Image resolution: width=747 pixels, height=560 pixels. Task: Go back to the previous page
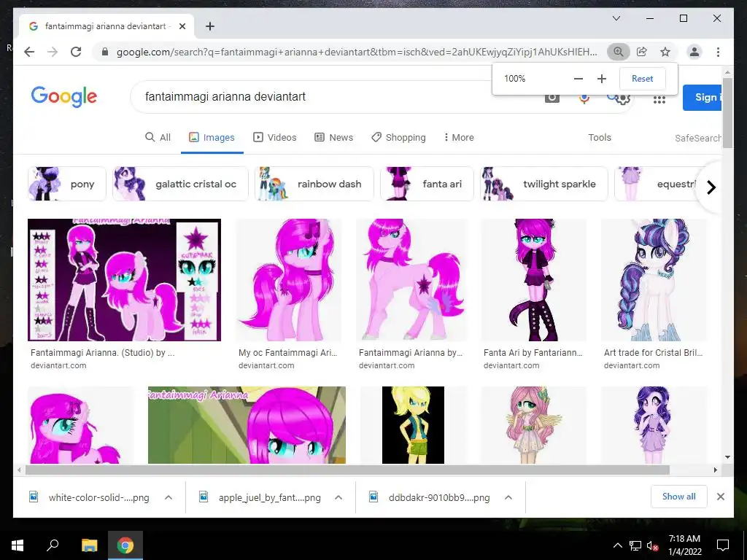29,52
